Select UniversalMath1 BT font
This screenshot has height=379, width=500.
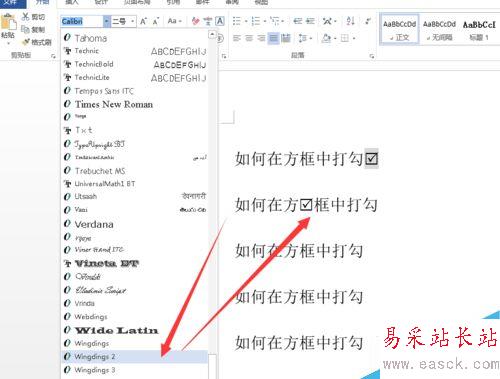(x=135, y=184)
